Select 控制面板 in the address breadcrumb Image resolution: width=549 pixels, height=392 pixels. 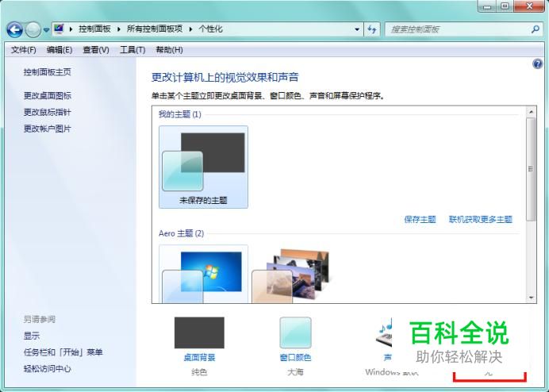coord(94,29)
